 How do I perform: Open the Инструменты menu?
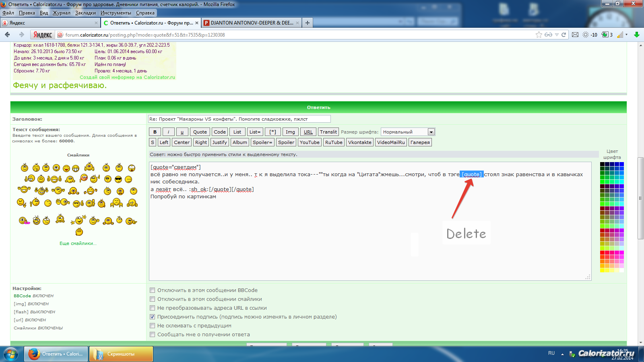[x=116, y=13]
